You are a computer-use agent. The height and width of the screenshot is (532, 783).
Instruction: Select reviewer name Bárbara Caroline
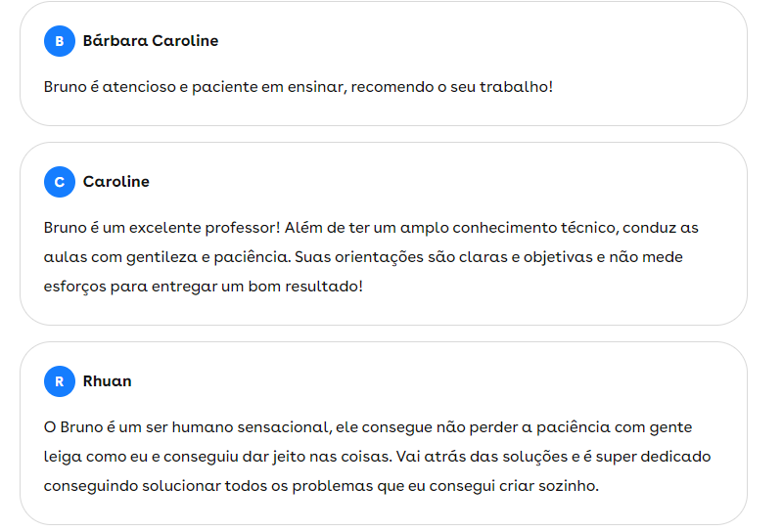tap(151, 41)
